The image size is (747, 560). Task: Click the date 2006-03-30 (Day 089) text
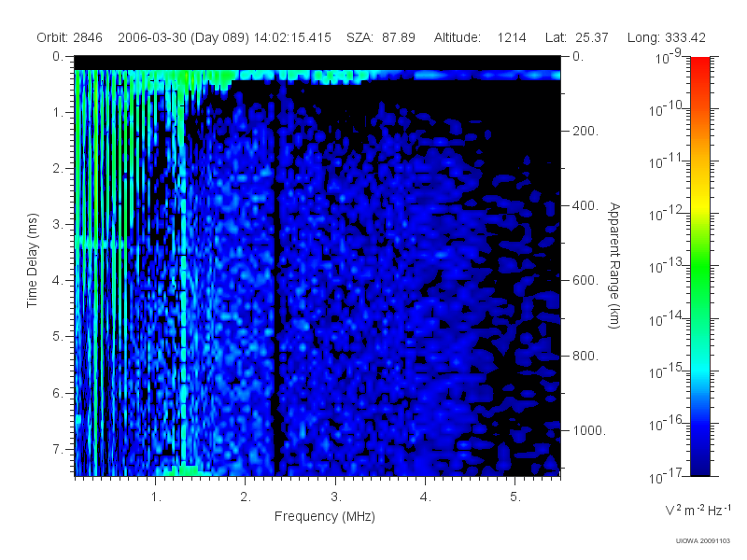pos(183,37)
